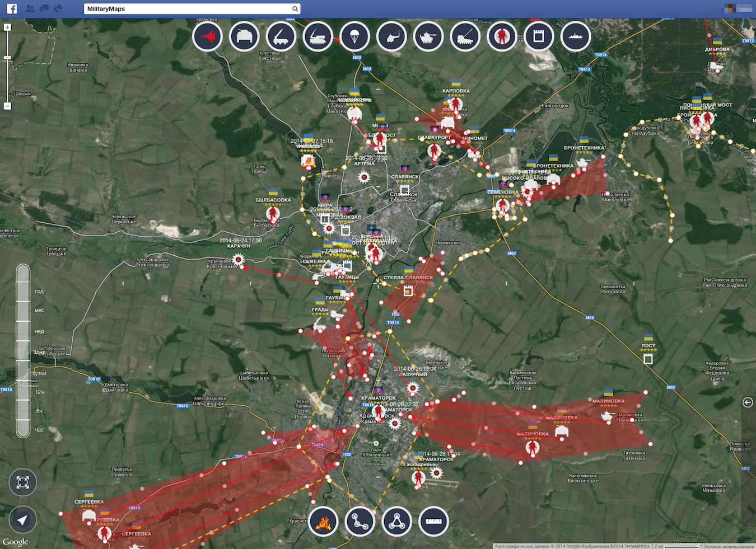Select the checkpoint fortification icon
The height and width of the screenshot is (549, 756).
pyautogui.click(x=539, y=37)
